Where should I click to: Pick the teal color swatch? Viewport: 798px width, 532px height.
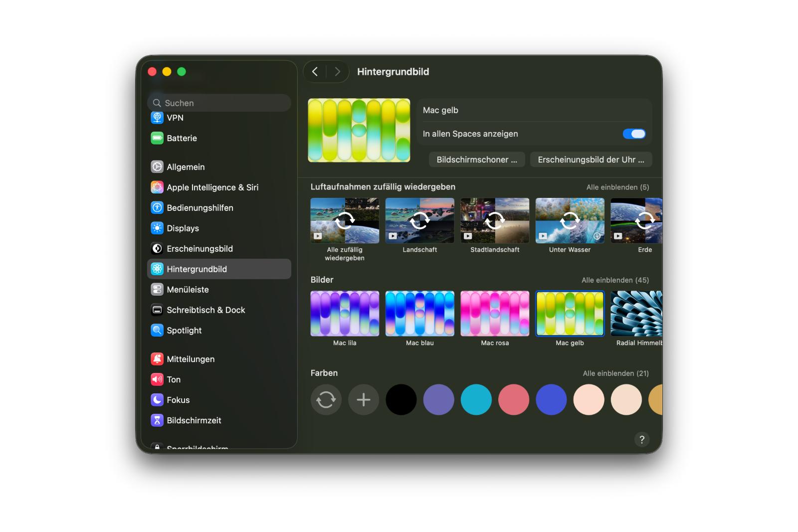pyautogui.click(x=476, y=399)
